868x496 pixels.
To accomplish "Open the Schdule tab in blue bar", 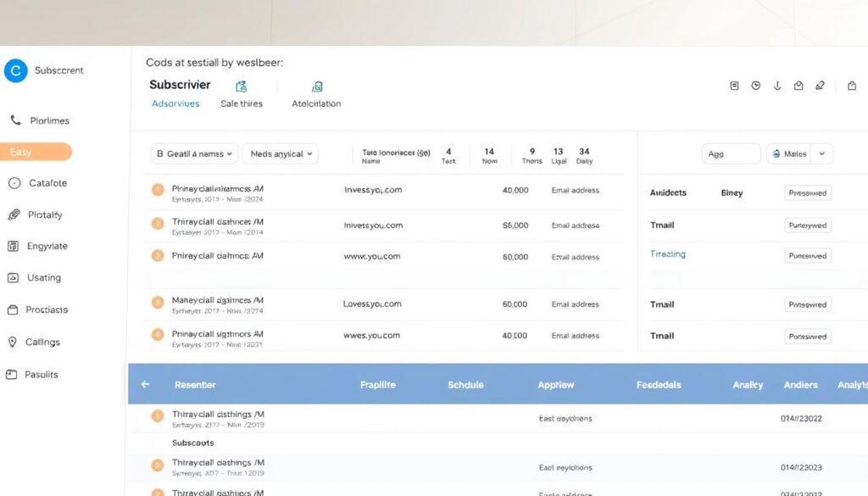I will click(465, 385).
